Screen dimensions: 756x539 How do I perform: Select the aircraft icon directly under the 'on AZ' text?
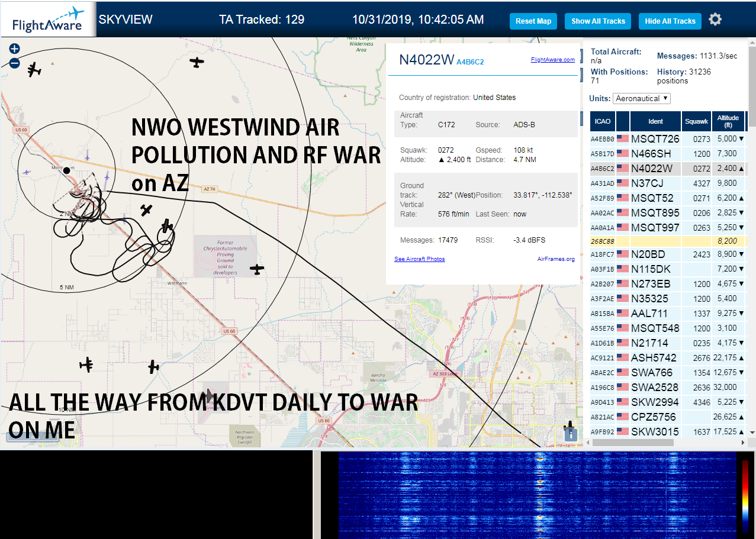point(146,210)
